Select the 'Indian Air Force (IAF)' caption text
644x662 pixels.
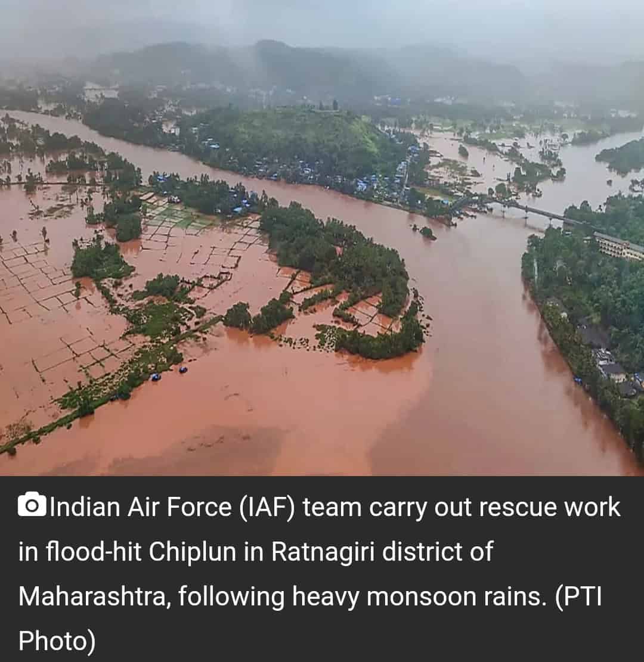pos(172,506)
